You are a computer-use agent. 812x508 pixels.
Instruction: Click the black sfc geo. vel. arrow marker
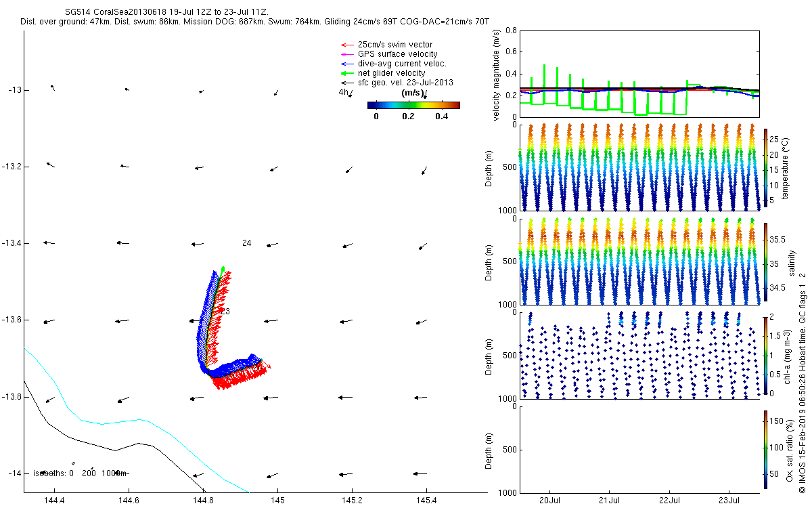(346, 83)
